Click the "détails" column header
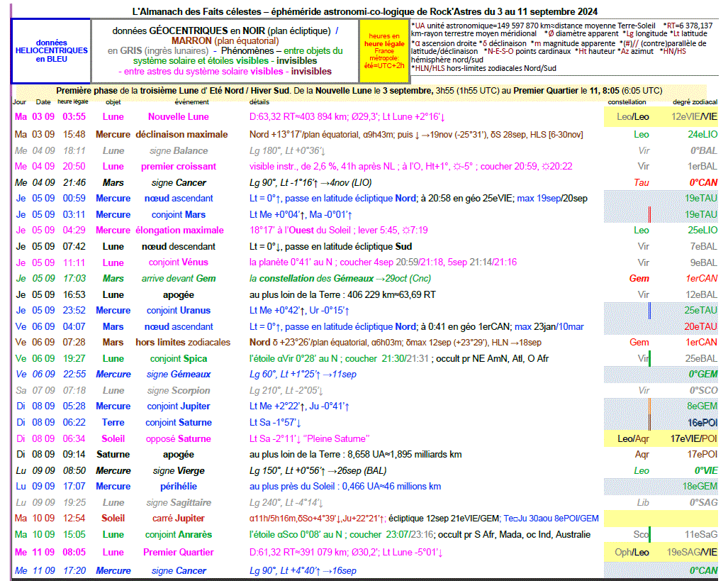This screenshot has width=728, height=581. point(259,101)
